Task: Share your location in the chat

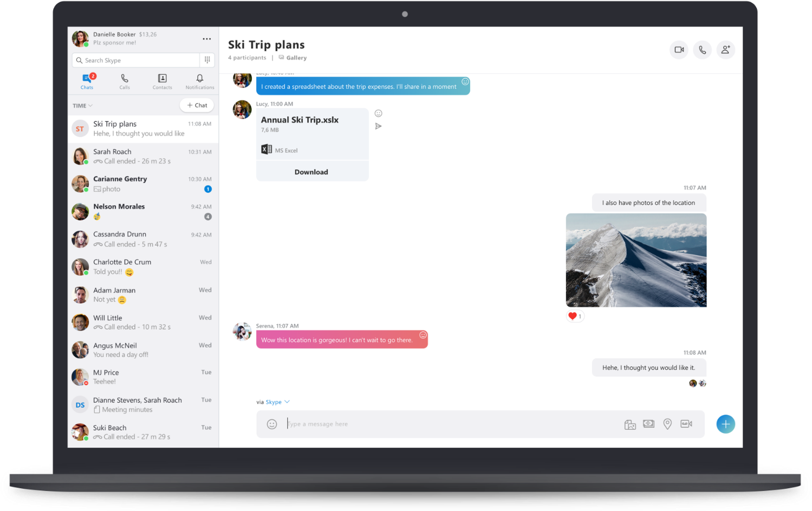Action: [667, 424]
